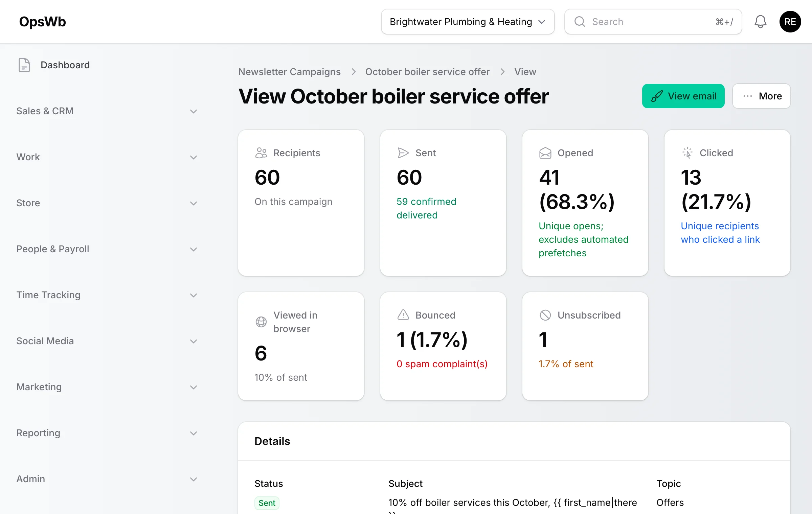Screen dimensions: 812x514
Task: Click the Bounced warning triangle icon
Action: [x=403, y=315]
